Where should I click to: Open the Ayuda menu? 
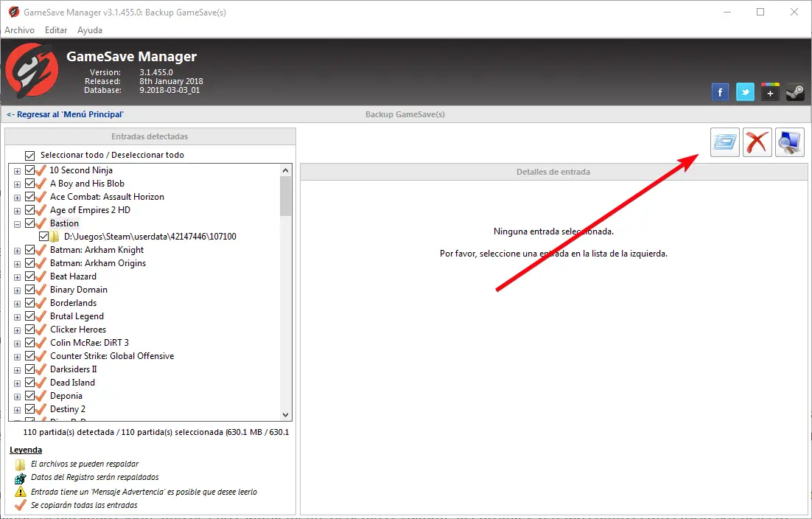point(90,30)
